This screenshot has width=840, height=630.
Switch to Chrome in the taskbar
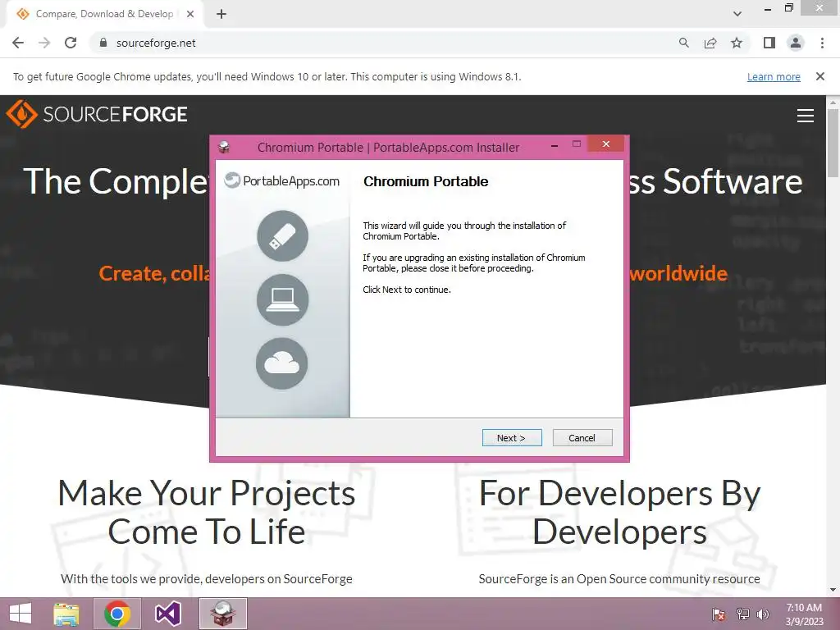(x=116, y=614)
